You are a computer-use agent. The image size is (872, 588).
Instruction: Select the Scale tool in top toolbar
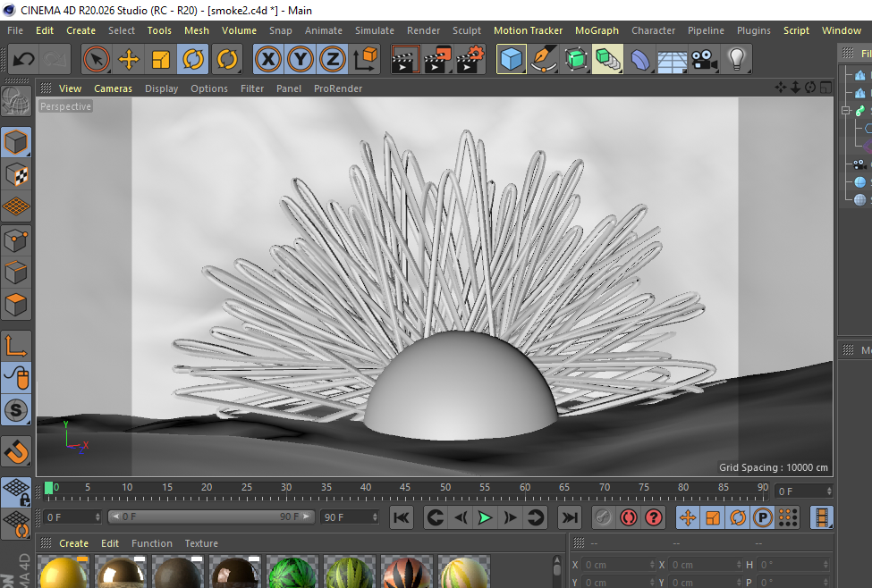point(161,59)
